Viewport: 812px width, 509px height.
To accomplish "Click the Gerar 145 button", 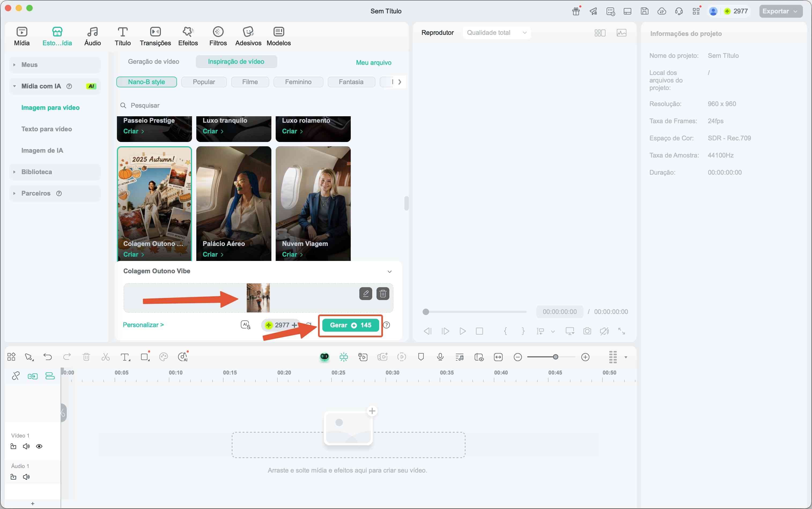I will point(350,325).
